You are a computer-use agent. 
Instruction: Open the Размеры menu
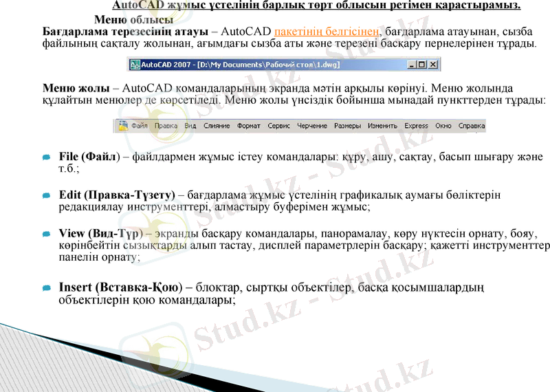point(347,126)
